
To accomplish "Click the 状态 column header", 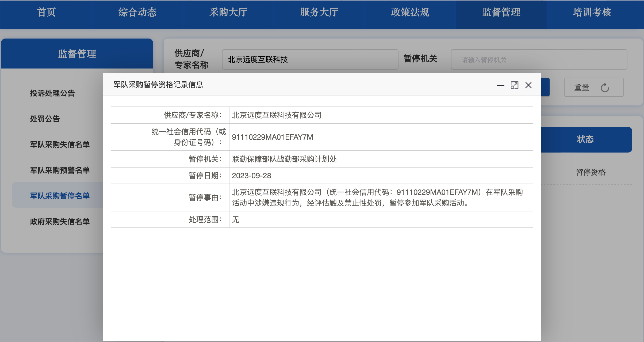I will 585,139.
